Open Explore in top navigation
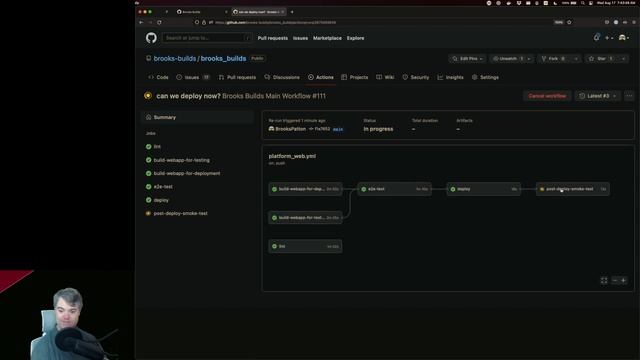640x360 pixels. click(x=356, y=38)
